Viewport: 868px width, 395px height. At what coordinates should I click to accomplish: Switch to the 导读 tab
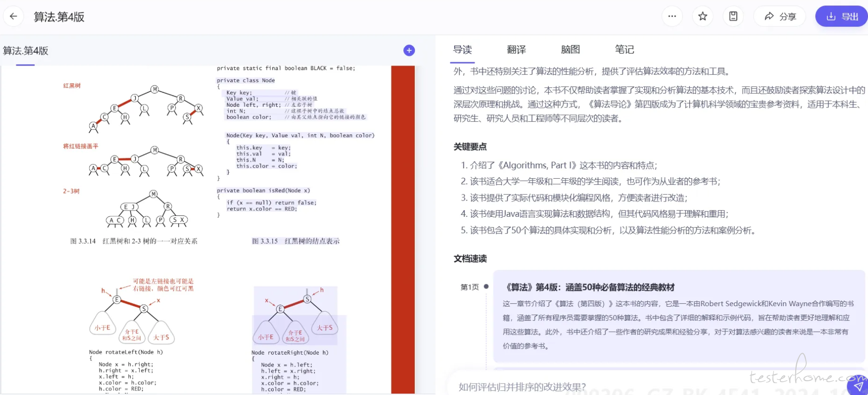tap(462, 49)
